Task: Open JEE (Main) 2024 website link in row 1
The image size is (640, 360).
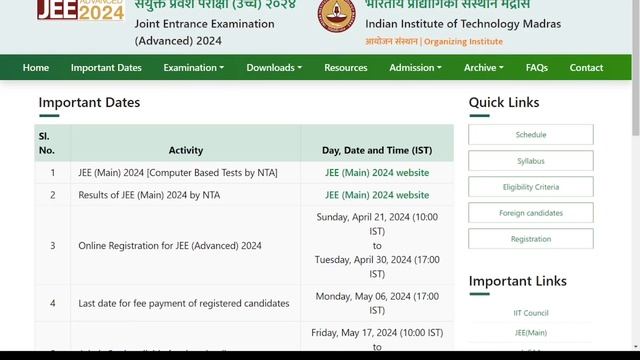Action: [x=377, y=173]
